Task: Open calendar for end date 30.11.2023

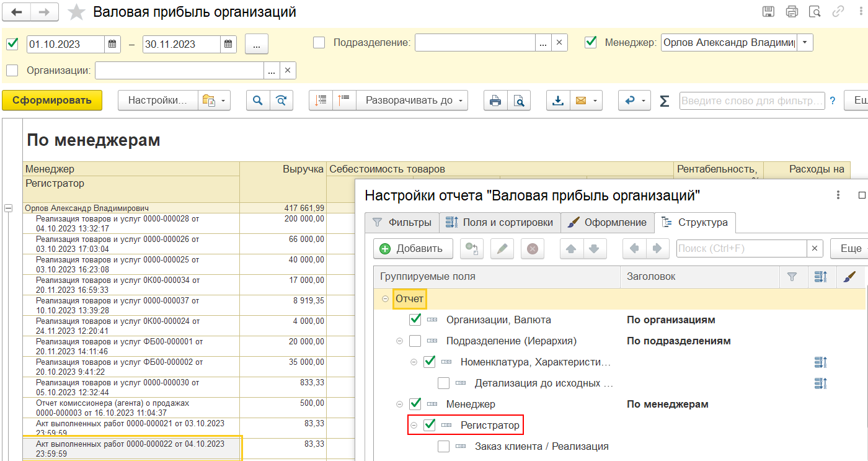Action: point(228,44)
